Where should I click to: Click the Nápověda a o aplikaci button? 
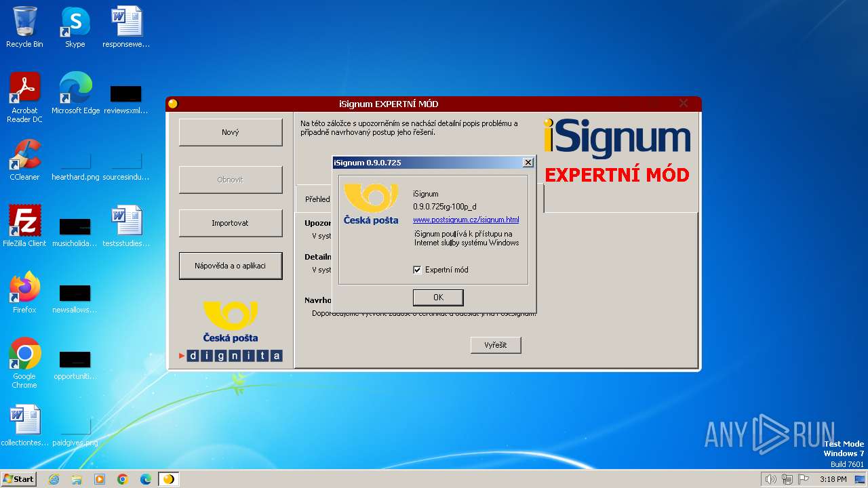[231, 266]
